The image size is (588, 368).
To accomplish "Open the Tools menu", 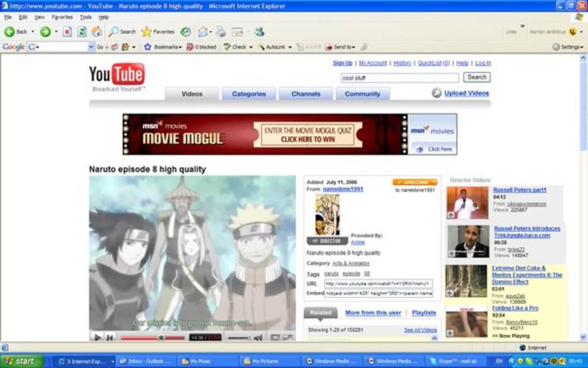I will pos(86,17).
